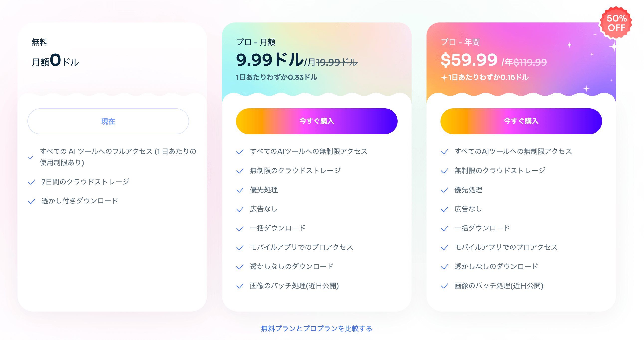Click monthly plan's 優先処理 checkmark icon
Viewport: 644px width, 340px height.
coord(240,190)
